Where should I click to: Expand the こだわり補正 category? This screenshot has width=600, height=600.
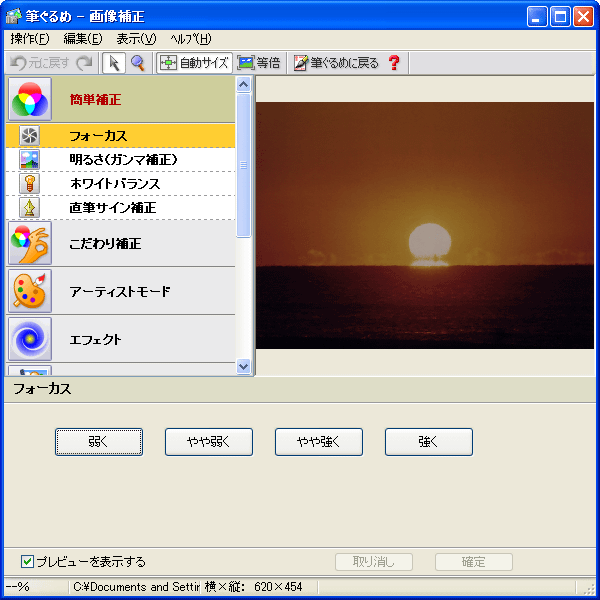click(x=120, y=244)
